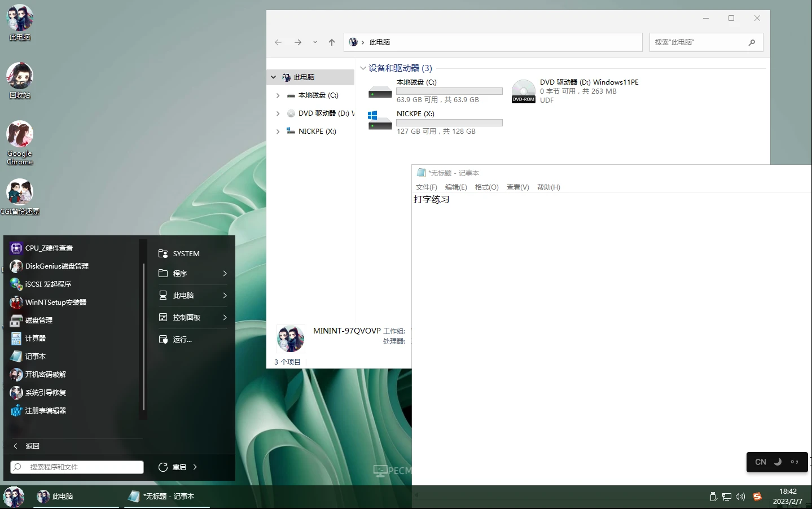Image resolution: width=812 pixels, height=509 pixels.
Task: Toggle punctuation mode in IME bar
Action: point(795,462)
